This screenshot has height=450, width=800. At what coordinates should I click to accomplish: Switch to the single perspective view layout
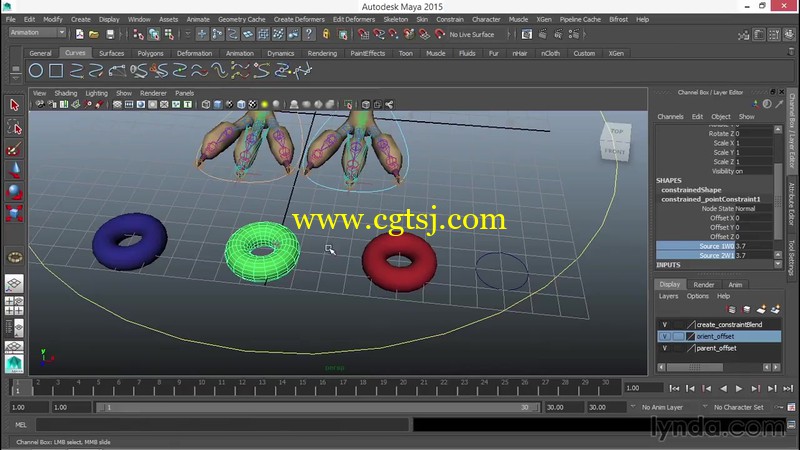pyautogui.click(x=14, y=284)
